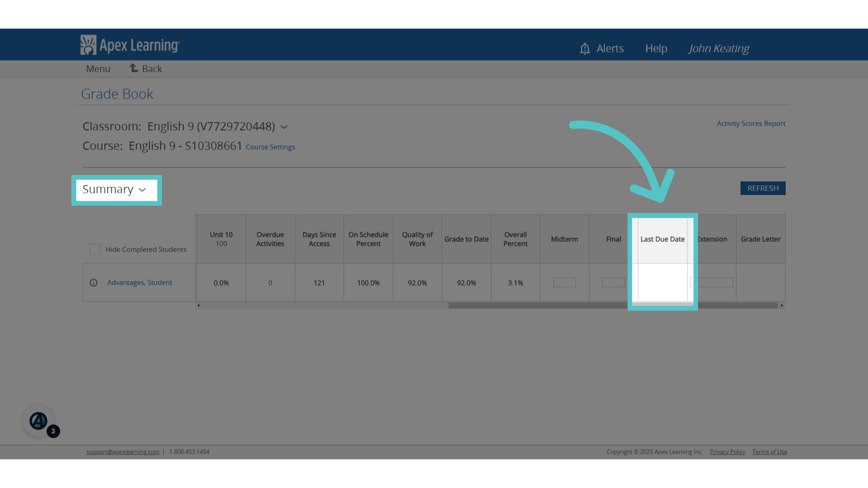Click the horizontal scrollbar left arrow

tap(198, 305)
